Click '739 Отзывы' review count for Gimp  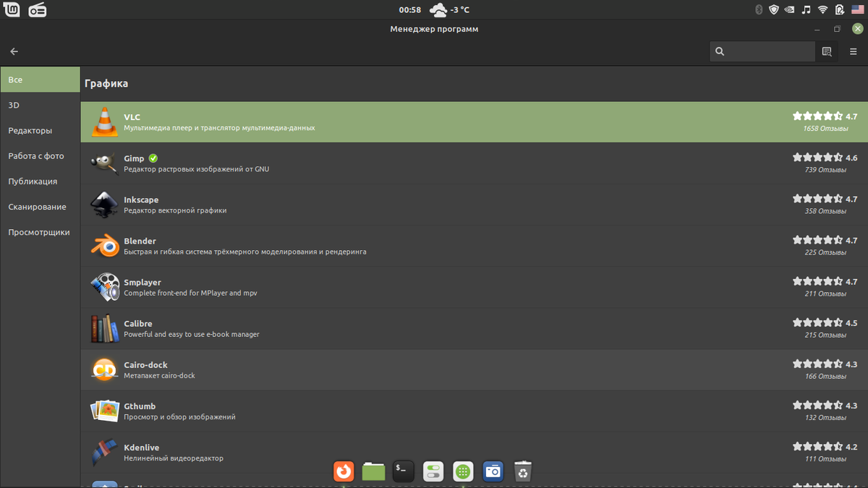825,170
